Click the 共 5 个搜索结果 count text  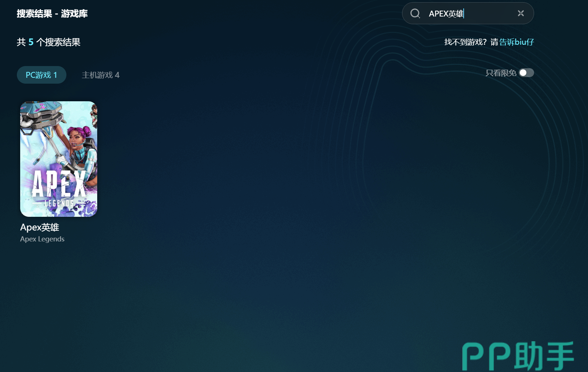click(x=48, y=42)
